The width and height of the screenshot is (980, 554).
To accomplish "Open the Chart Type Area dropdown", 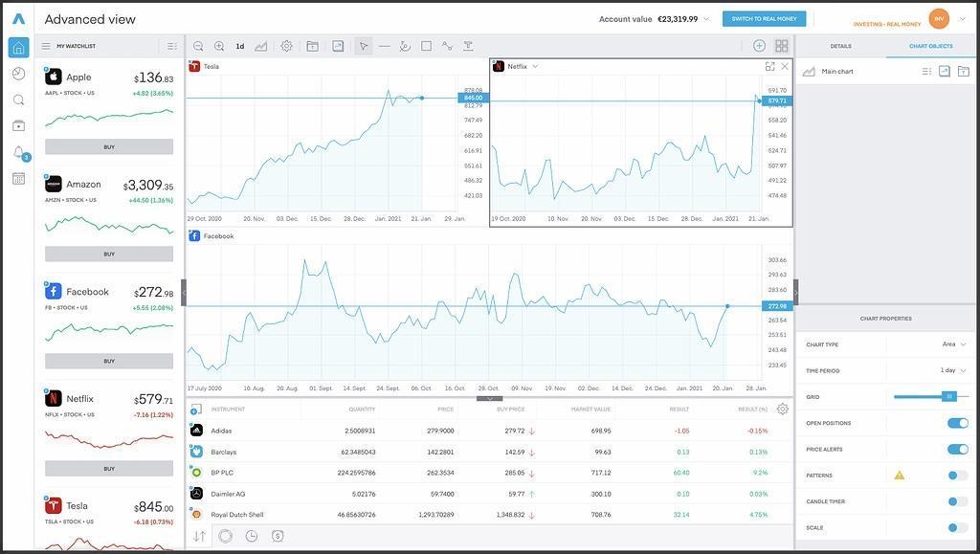I will point(954,344).
